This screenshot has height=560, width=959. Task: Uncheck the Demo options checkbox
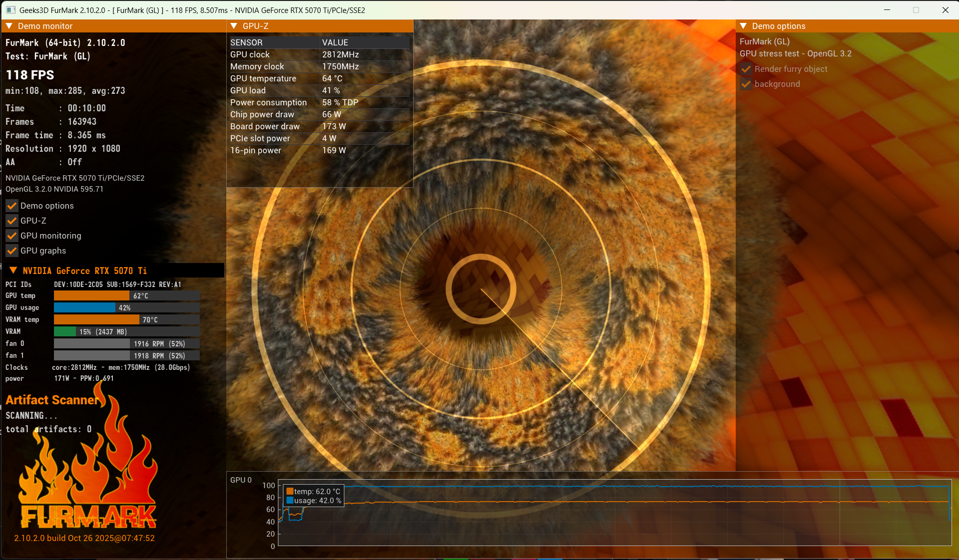tap(12, 206)
